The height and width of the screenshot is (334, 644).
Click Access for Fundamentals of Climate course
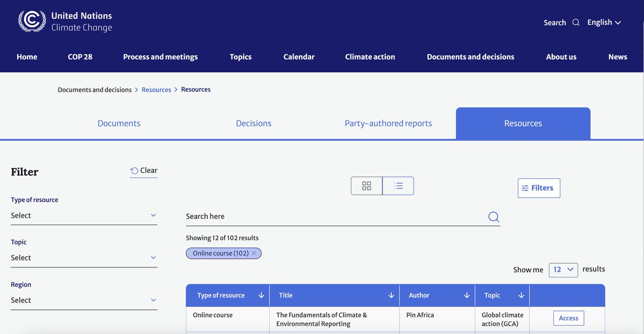[568, 318]
